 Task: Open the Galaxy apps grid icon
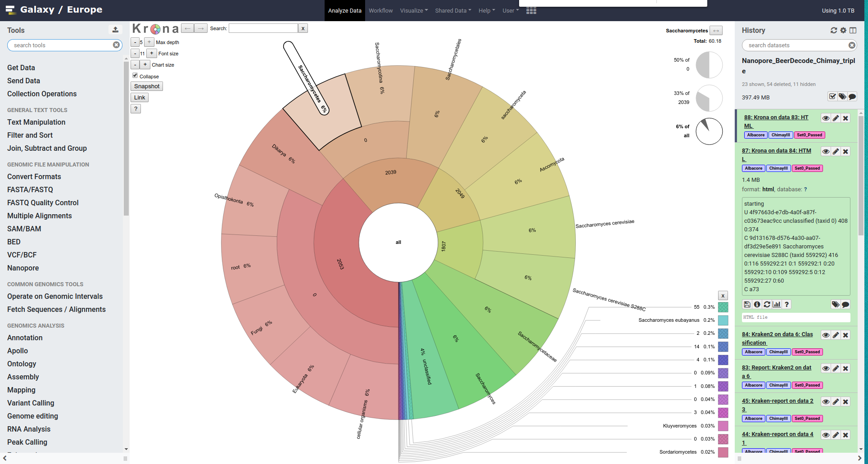coord(531,11)
